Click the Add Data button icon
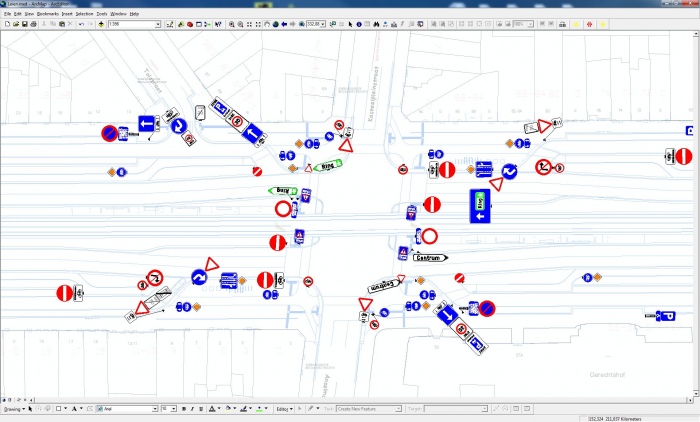This screenshot has width=700, height=422. pos(100,24)
